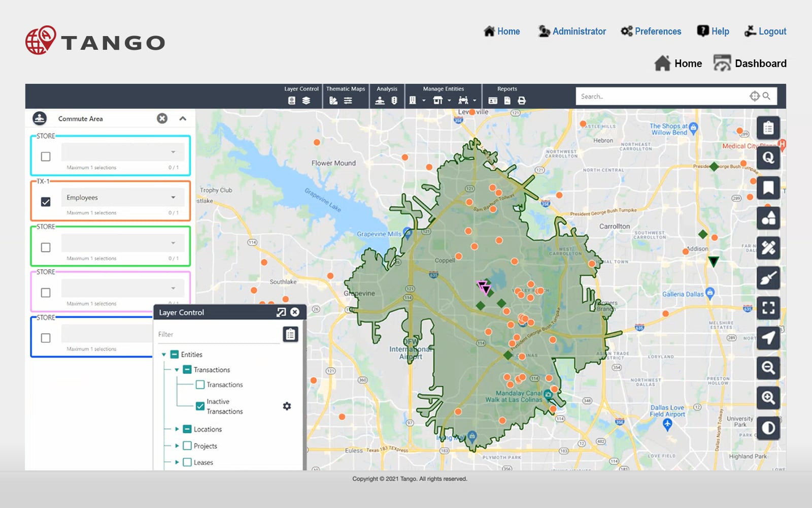
Task: Click the navigation arrow locate icon
Action: [768, 338]
